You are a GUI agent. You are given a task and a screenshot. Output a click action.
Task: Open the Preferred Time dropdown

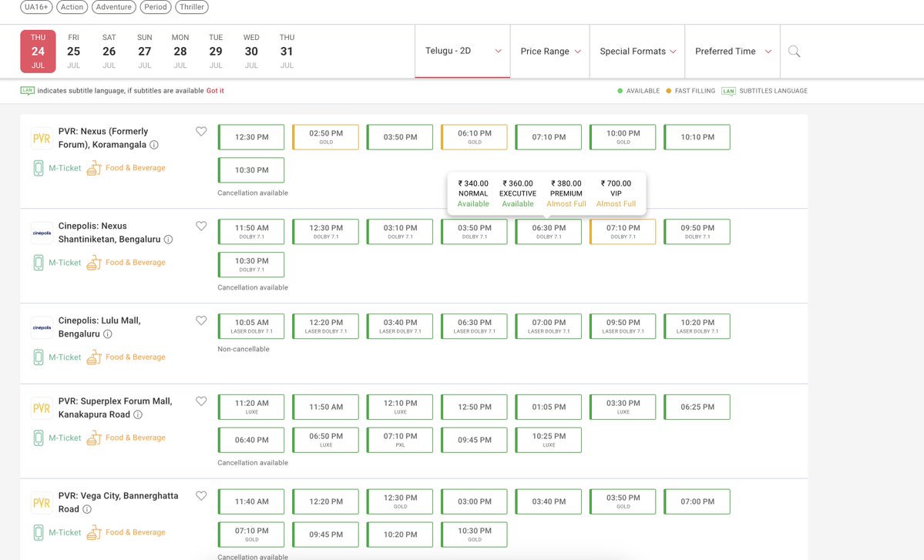tap(732, 52)
